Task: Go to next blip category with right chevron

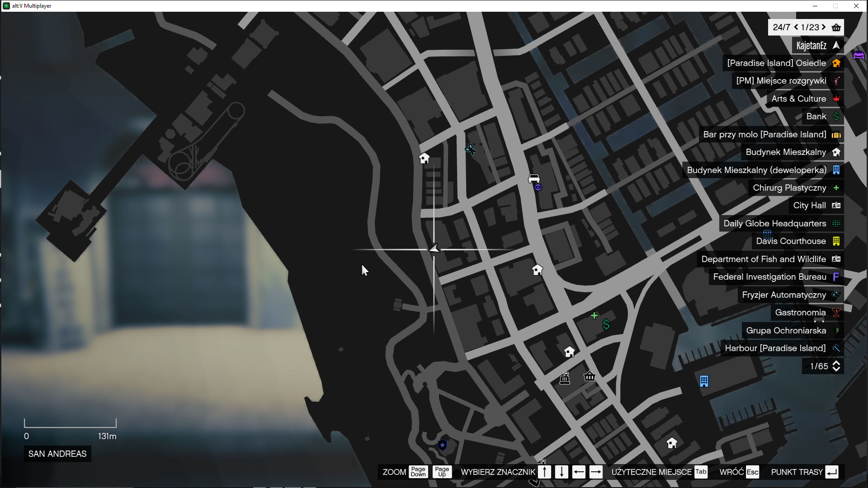Action: [x=824, y=27]
